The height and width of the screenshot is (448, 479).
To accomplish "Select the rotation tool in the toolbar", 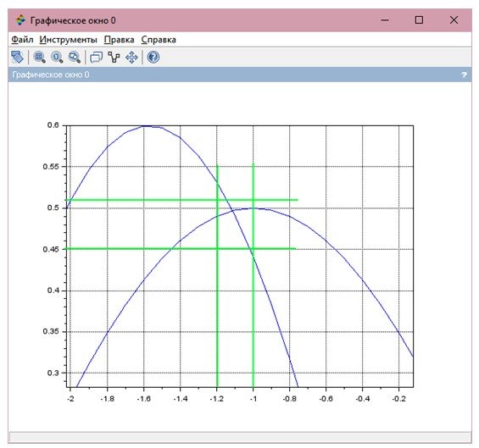I will coord(17,57).
